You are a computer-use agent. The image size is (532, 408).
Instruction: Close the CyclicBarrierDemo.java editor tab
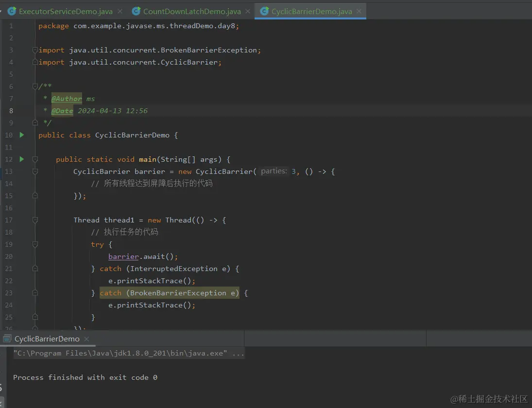[x=359, y=11]
